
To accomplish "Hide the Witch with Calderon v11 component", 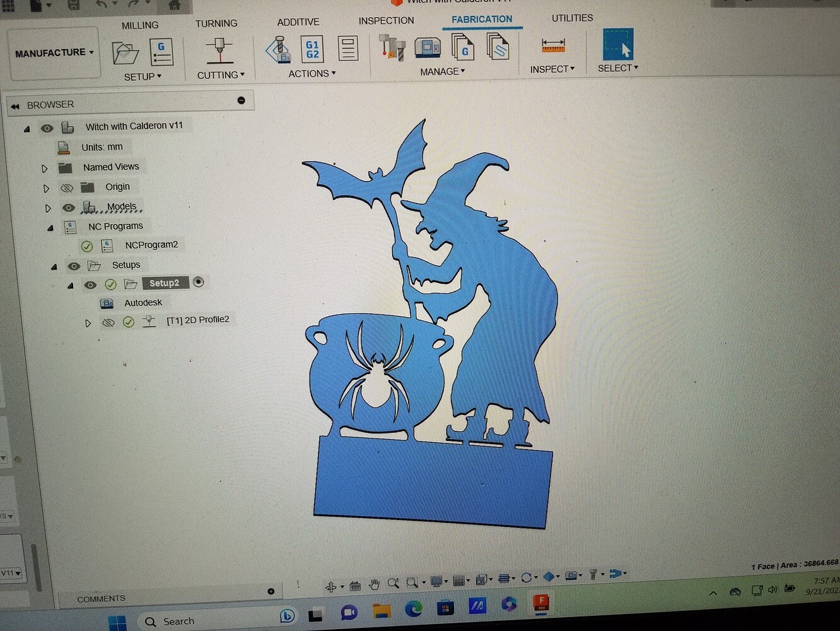I will click(47, 128).
